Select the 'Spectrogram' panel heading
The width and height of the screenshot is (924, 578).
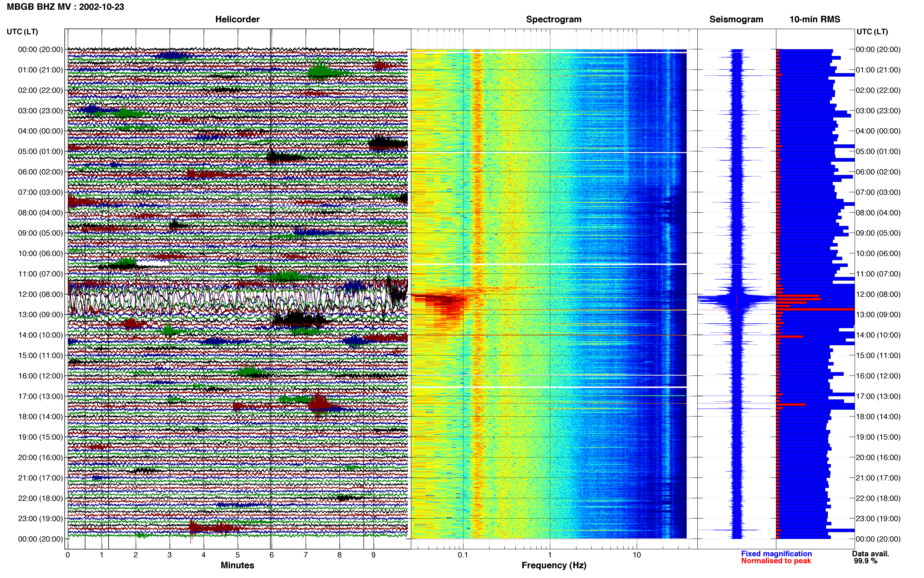coord(554,20)
